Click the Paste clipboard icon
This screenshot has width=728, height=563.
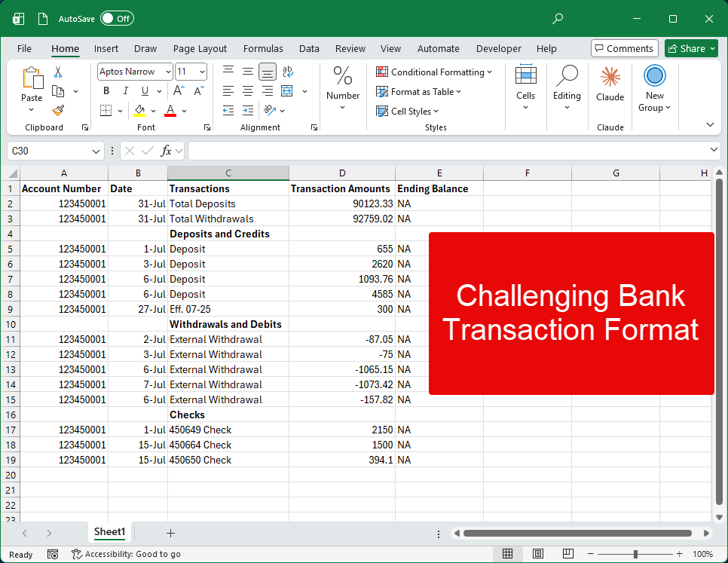click(x=32, y=78)
